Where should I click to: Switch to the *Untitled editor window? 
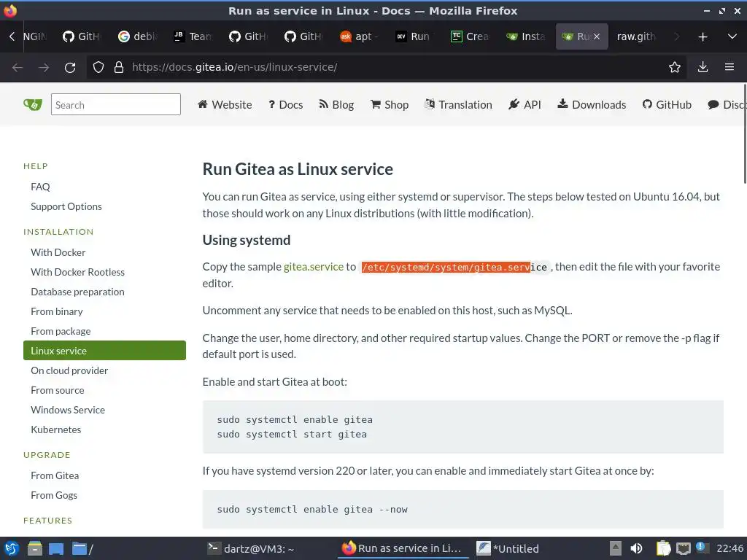[x=508, y=548]
